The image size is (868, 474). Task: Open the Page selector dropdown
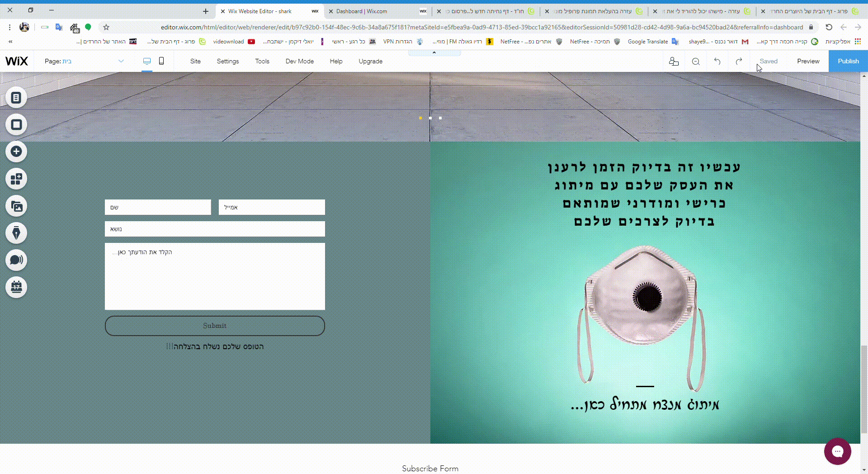[x=121, y=61]
